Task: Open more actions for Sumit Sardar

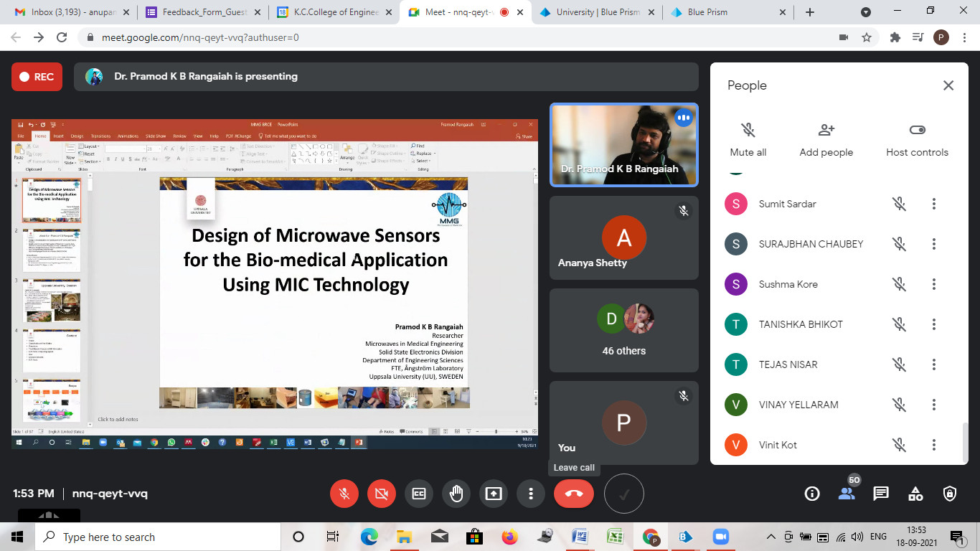Action: click(x=933, y=204)
